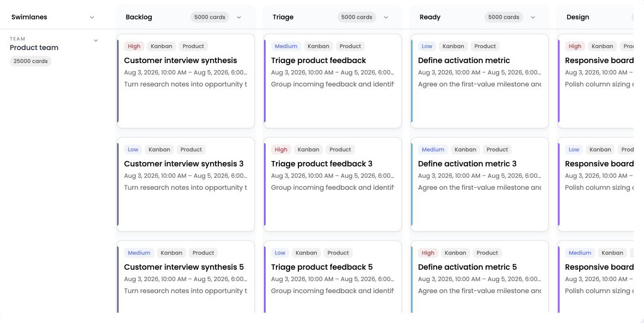
Task: Click High tag on Define activation metric 5
Action: [x=428, y=253]
